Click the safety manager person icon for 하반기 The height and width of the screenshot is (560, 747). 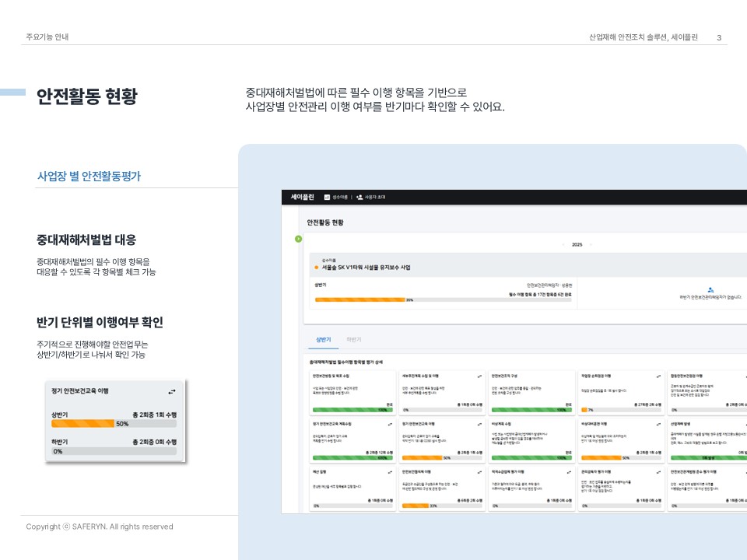(x=710, y=289)
